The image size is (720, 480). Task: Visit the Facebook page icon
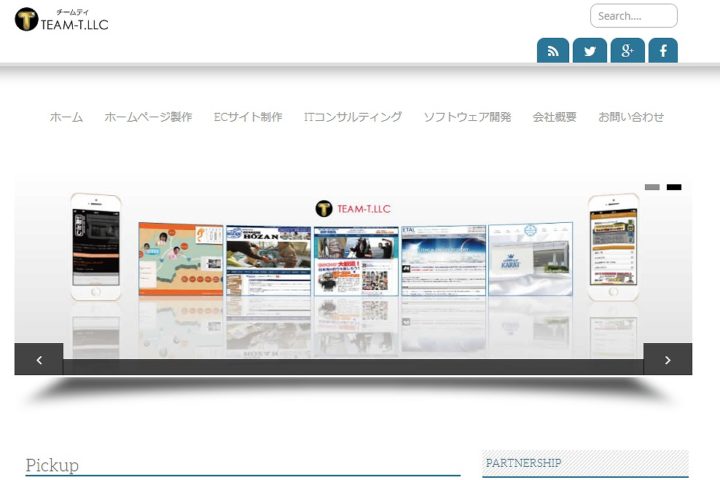pyautogui.click(x=663, y=51)
